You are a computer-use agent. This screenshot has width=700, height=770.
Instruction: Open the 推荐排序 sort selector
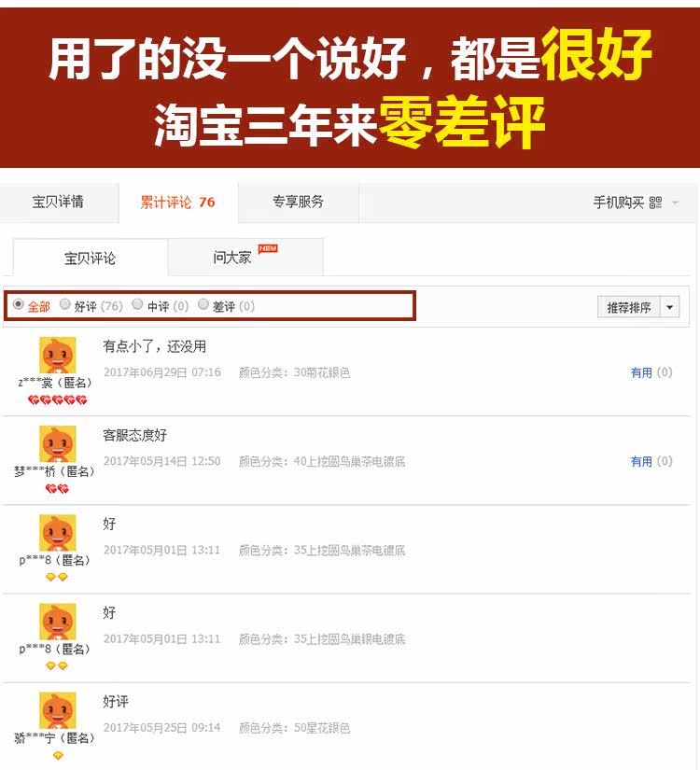coord(629,307)
